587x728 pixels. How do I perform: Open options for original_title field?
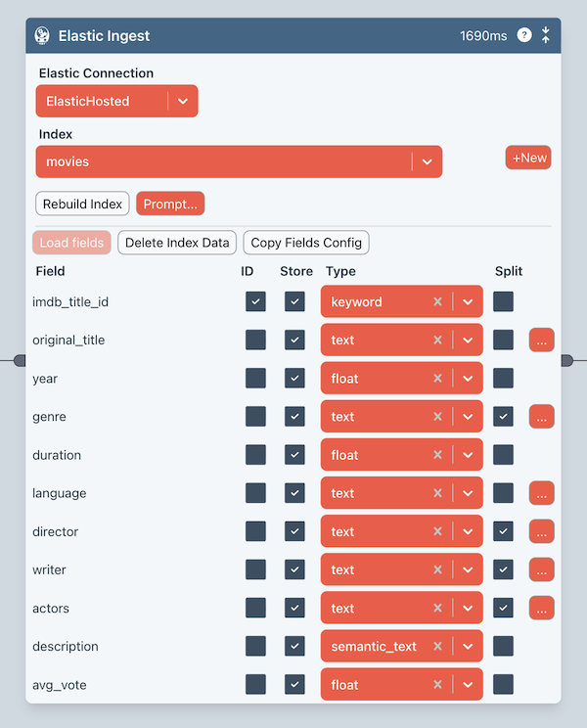541,341
